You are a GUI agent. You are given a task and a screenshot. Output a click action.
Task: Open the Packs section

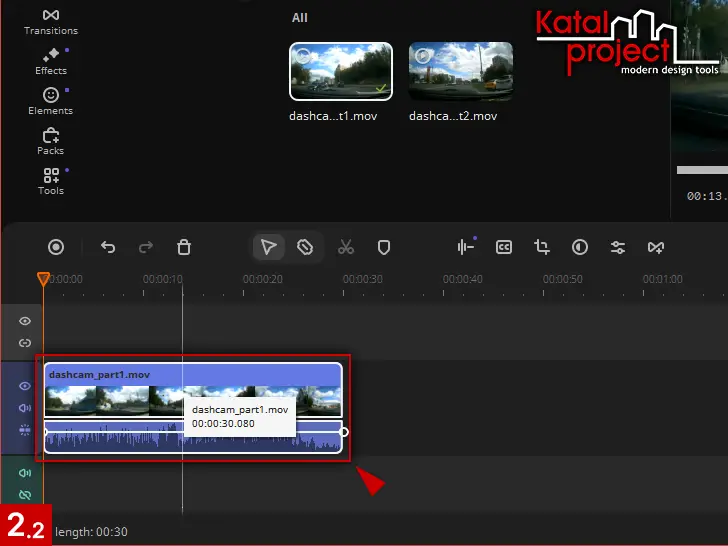(51, 140)
